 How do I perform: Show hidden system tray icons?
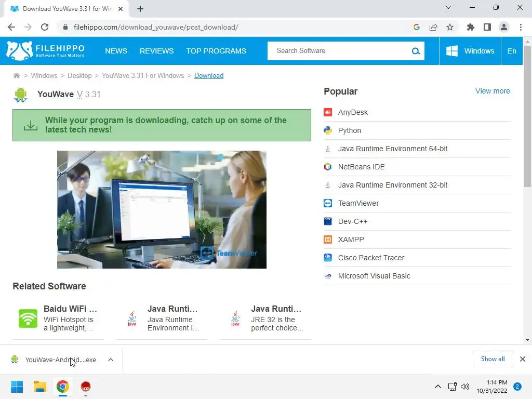(x=438, y=387)
